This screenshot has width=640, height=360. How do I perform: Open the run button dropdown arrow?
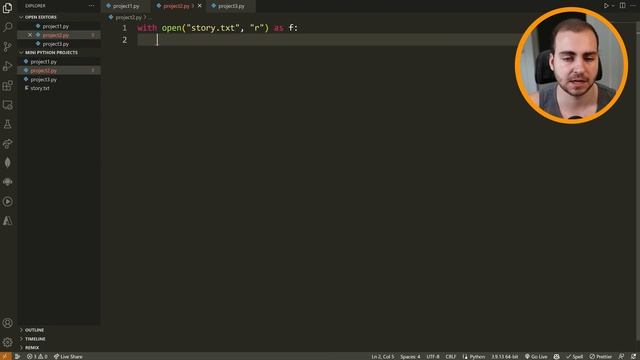(x=613, y=6)
